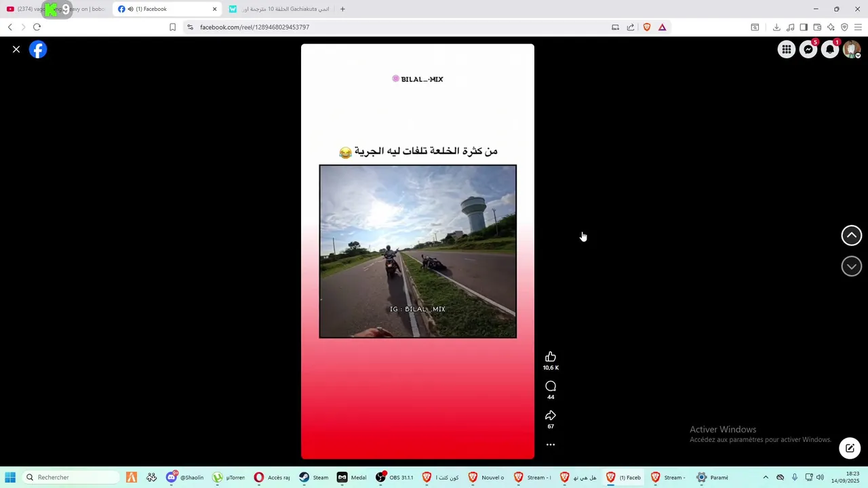The width and height of the screenshot is (868, 488).
Task: Open the reel's three-dot options menu
Action: point(551,445)
